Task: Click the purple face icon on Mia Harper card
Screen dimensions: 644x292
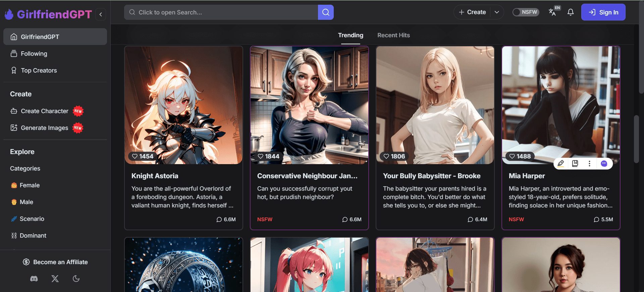Action: [604, 163]
